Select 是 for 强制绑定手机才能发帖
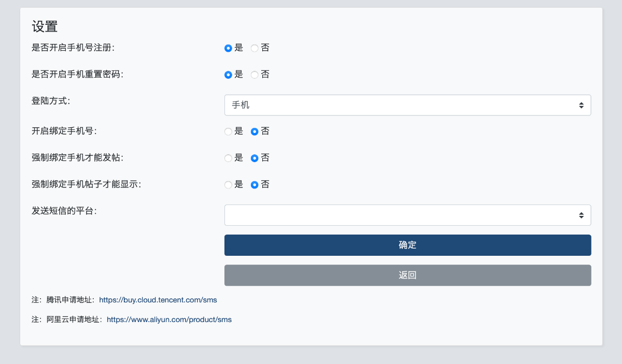622x364 pixels. point(228,158)
